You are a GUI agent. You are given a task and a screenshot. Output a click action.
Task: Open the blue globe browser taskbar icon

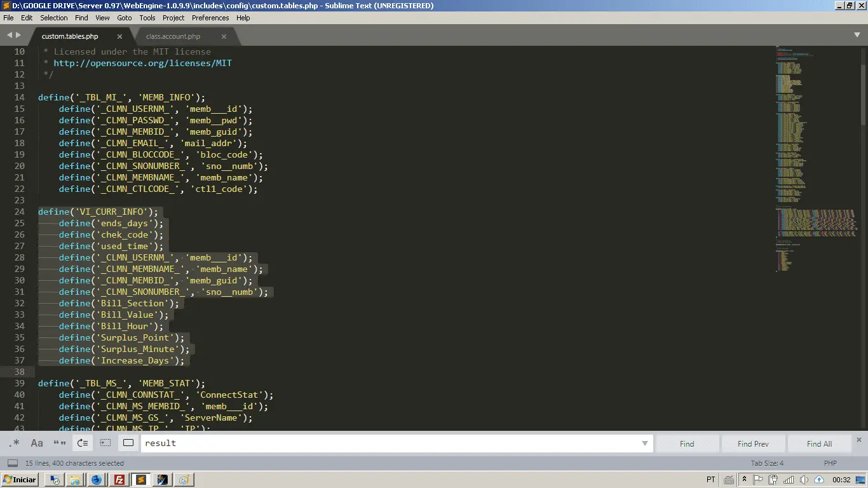coord(97,480)
